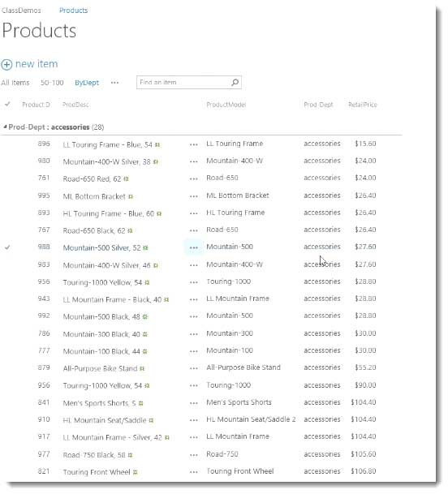This screenshot has height=494, width=448.
Task: Click the $55.20 retail price cell
Action: (x=365, y=367)
